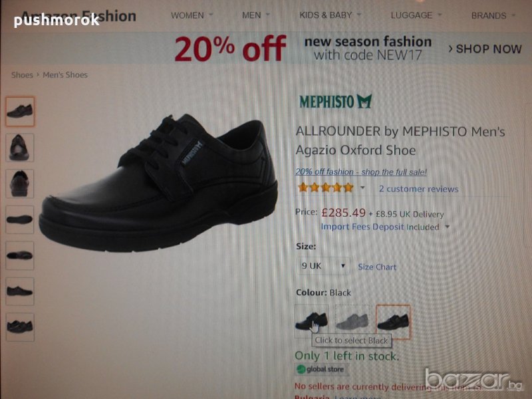This screenshot has width=532, height=399.
Task: Click the Mephisto brand logo
Action: click(336, 102)
